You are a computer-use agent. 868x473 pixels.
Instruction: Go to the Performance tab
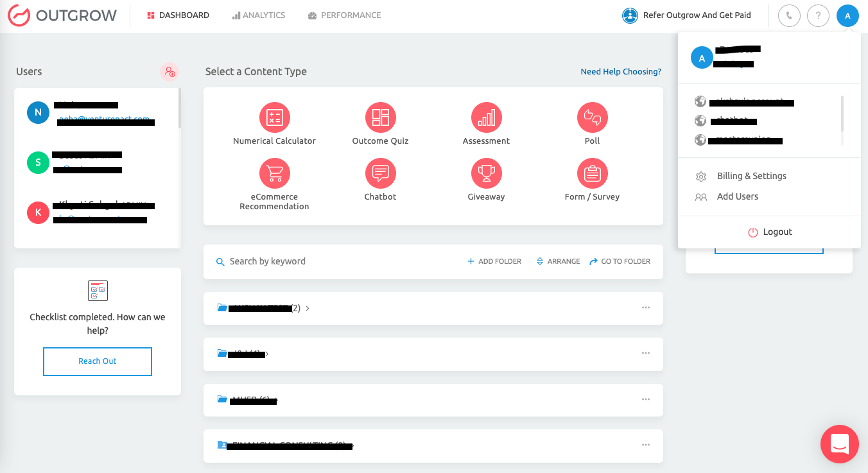click(x=344, y=15)
